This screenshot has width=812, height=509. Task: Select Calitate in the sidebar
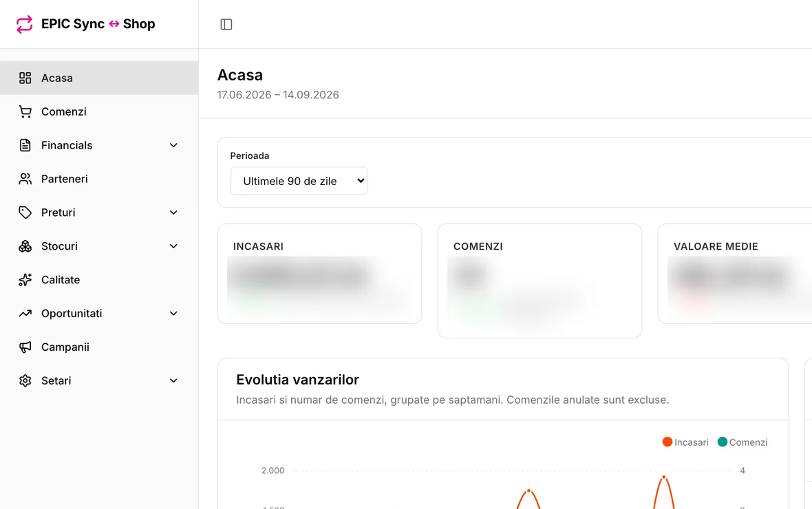99,280
